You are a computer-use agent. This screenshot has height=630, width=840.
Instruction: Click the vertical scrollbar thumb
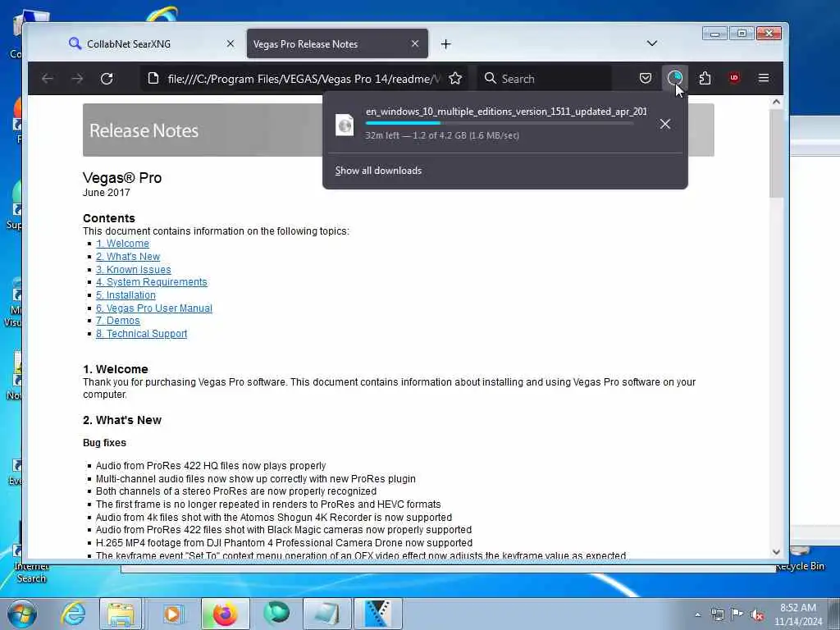click(776, 153)
